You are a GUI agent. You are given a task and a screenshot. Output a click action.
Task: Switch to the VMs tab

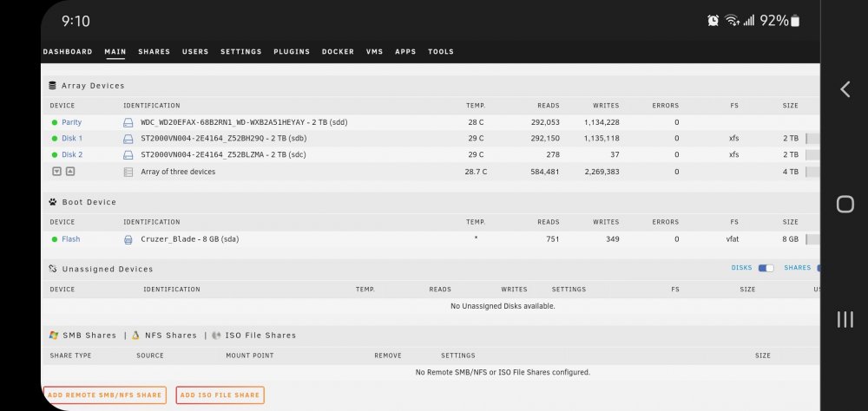(x=374, y=51)
